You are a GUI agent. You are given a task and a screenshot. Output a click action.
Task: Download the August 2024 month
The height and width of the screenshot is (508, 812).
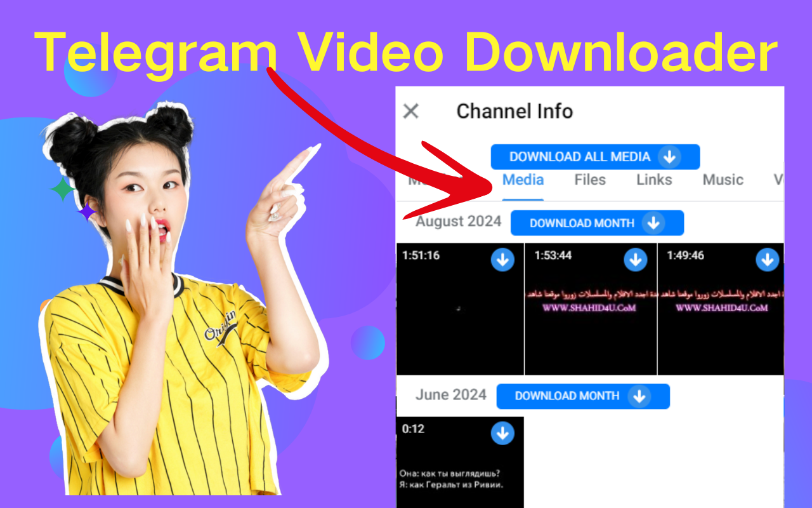(x=597, y=223)
